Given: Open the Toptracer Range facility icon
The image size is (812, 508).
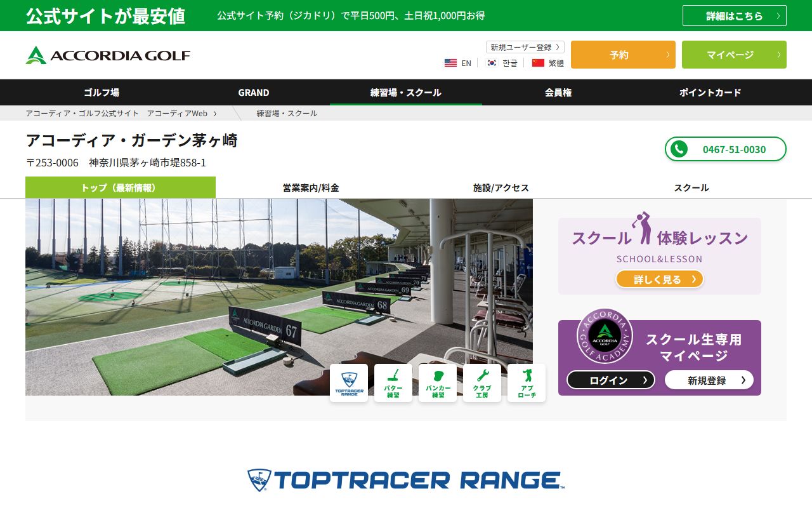Looking at the screenshot, I should 349,383.
